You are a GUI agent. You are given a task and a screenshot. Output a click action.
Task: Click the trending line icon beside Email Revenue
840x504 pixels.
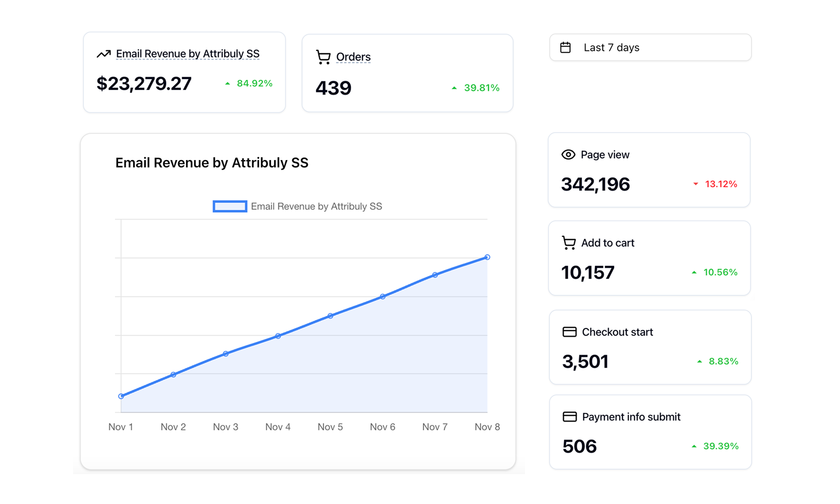point(104,53)
